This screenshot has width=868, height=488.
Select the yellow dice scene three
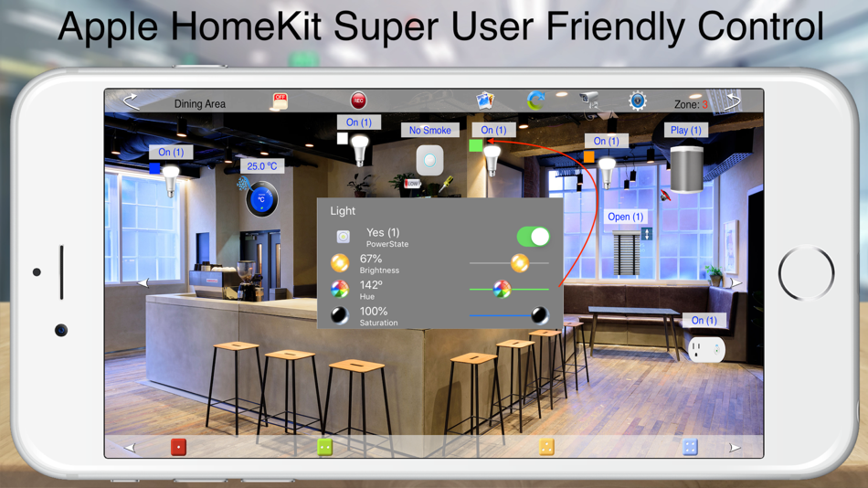(x=546, y=447)
